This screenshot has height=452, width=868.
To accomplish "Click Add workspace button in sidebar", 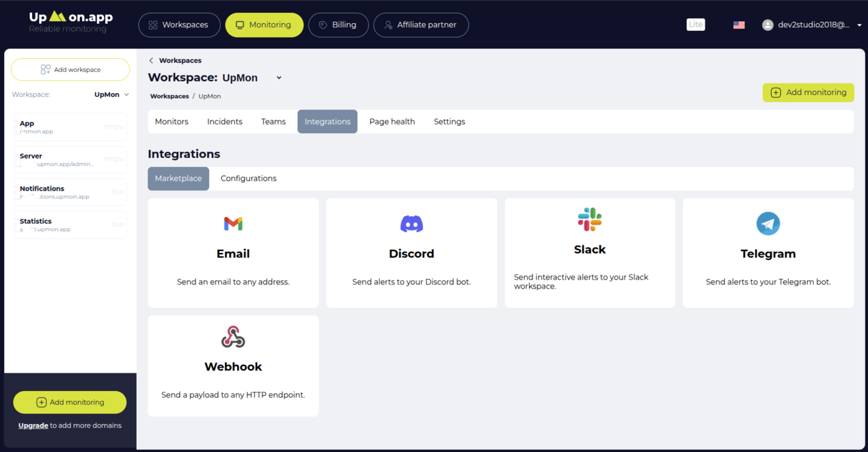I will 70,70.
